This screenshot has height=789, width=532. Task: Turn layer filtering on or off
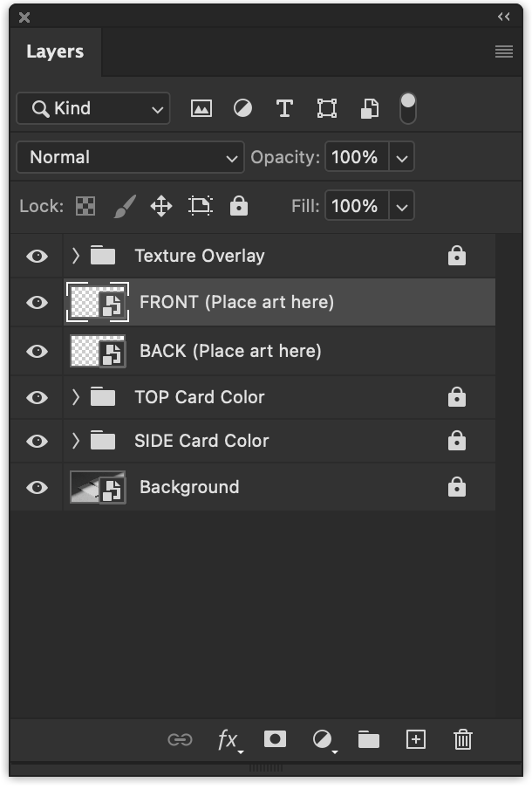coord(408,108)
